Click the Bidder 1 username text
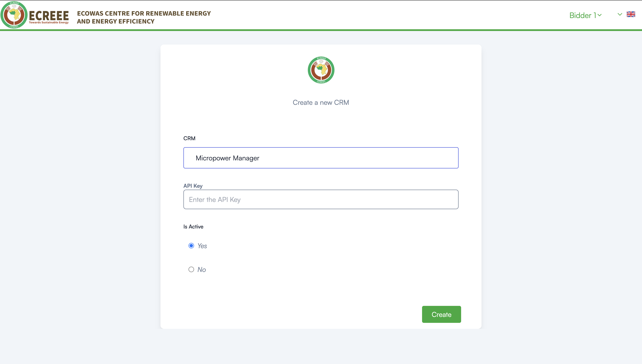Viewport: 642px width, 364px height. [x=583, y=15]
